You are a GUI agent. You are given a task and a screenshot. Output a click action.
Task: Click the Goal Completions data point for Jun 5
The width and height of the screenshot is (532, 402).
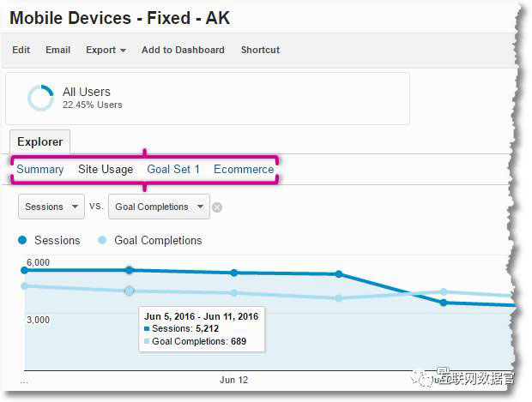click(129, 291)
